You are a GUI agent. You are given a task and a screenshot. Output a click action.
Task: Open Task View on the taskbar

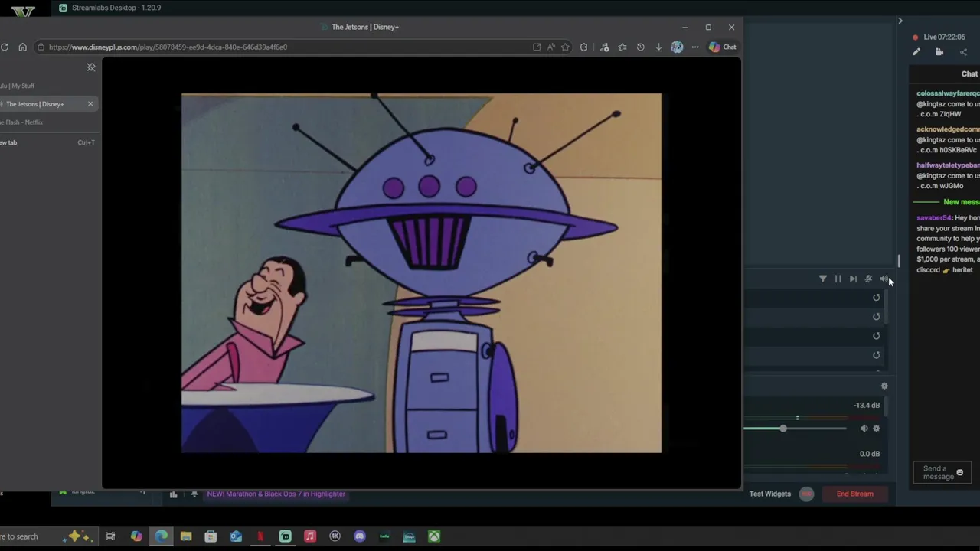(x=110, y=536)
